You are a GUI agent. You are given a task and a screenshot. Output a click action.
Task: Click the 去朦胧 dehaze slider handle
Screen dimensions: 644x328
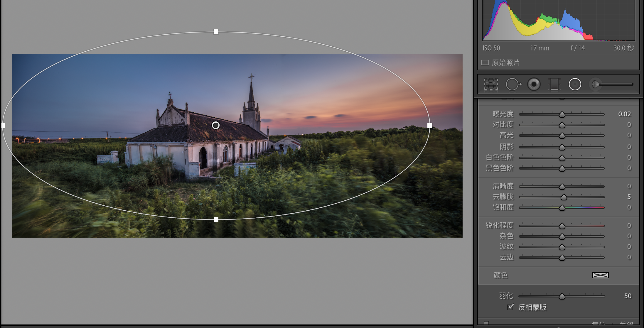tap(564, 197)
